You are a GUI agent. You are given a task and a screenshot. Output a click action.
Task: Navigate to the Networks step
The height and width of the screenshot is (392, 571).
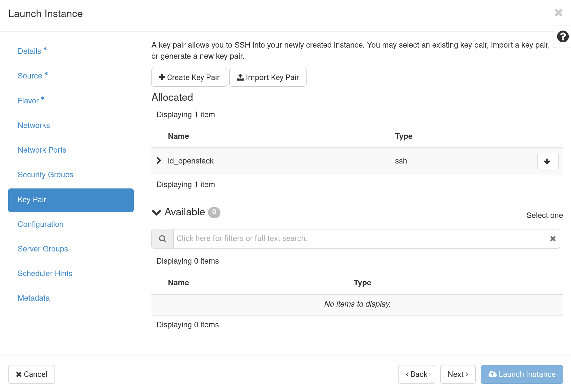coord(34,125)
